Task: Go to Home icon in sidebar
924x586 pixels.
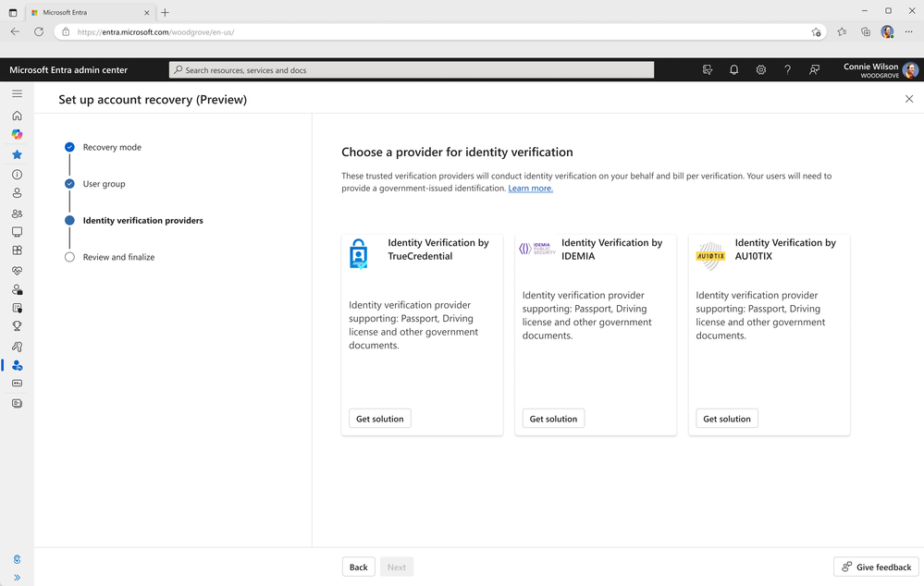Action: 17,116
